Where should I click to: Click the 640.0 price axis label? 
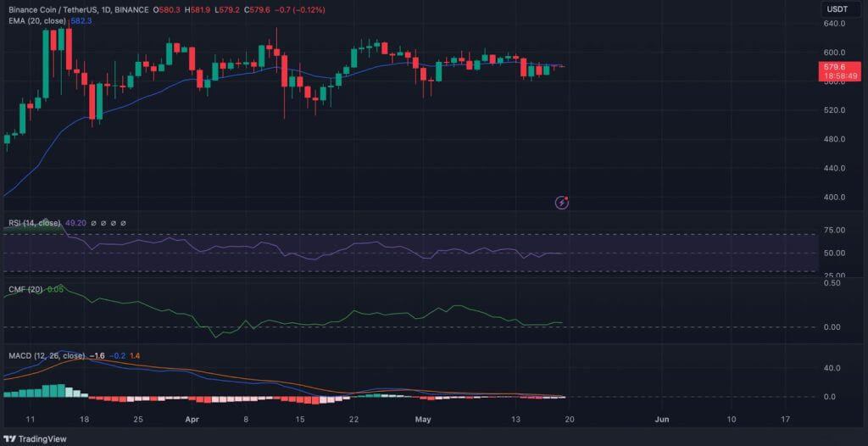click(x=834, y=23)
